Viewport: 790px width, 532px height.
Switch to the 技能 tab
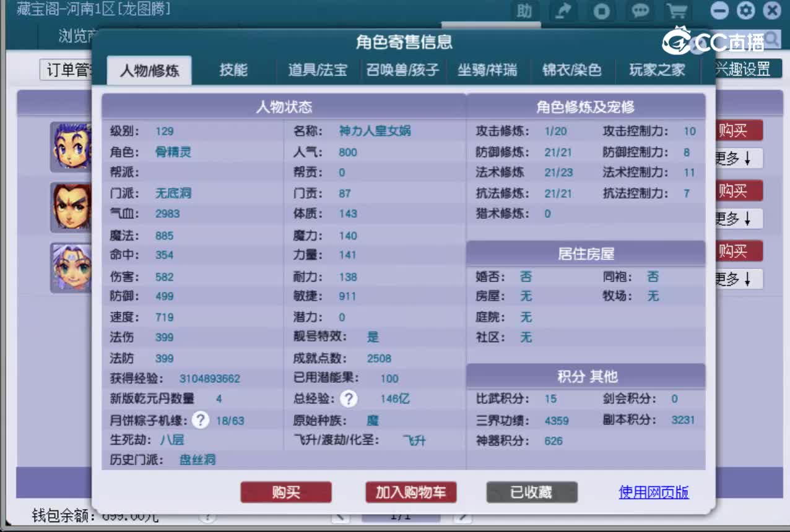pos(233,70)
